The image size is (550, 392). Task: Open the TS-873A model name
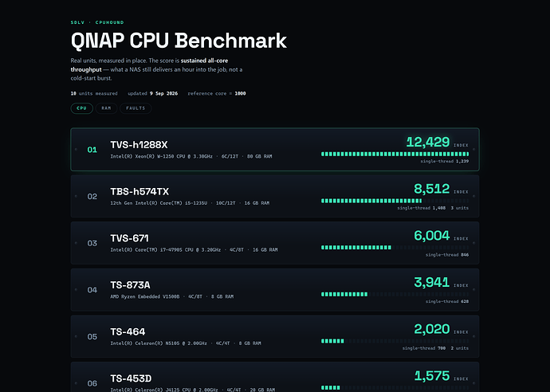(x=130, y=285)
